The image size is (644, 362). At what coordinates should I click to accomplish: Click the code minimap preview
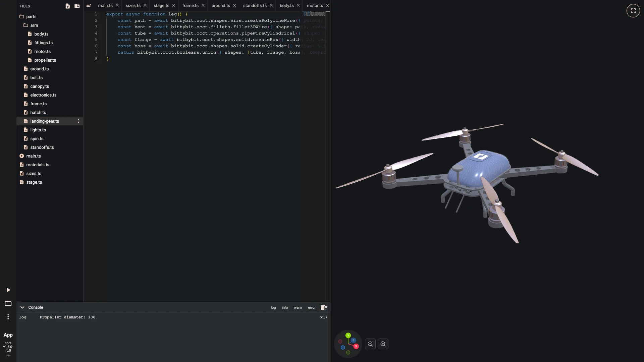pos(314,13)
